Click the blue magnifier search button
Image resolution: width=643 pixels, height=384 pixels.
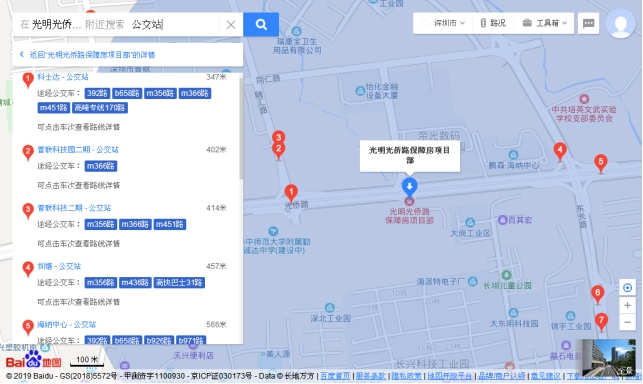click(x=261, y=24)
